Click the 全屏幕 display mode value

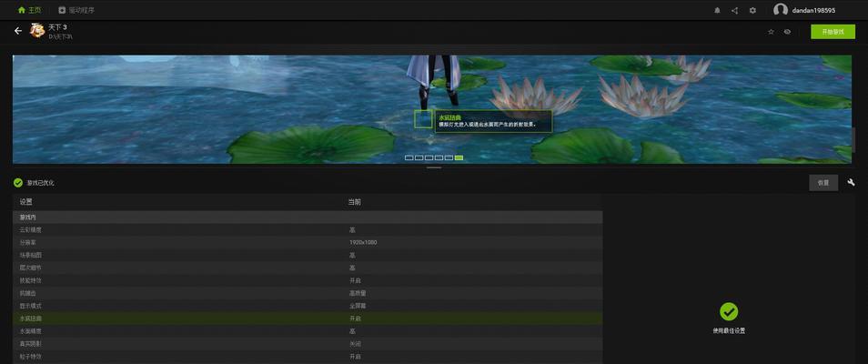point(358,306)
